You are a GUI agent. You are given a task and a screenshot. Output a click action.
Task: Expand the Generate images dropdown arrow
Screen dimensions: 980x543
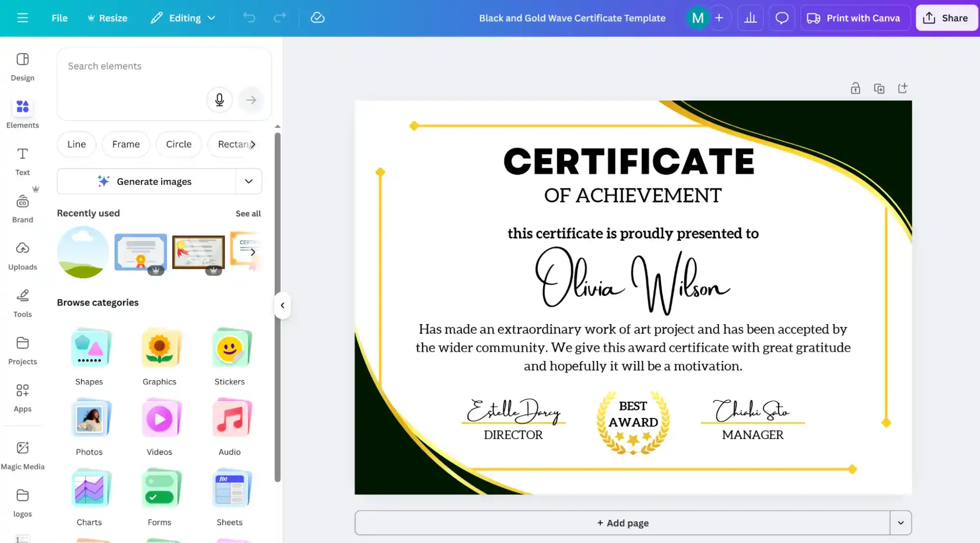point(249,181)
